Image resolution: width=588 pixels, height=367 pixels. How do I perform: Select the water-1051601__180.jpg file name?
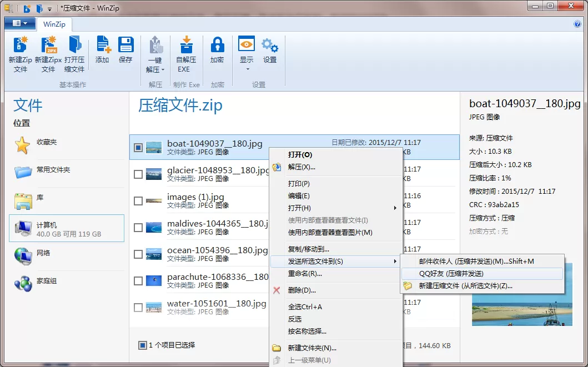point(217,303)
